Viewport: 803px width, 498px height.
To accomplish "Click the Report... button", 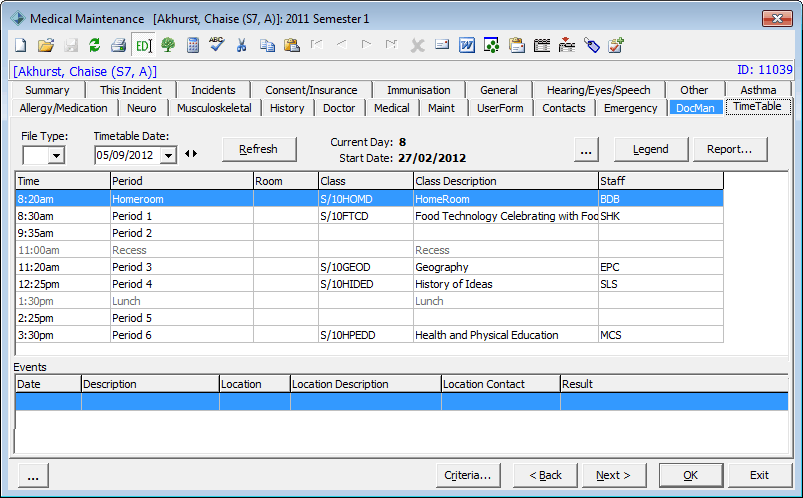I will (x=730, y=149).
